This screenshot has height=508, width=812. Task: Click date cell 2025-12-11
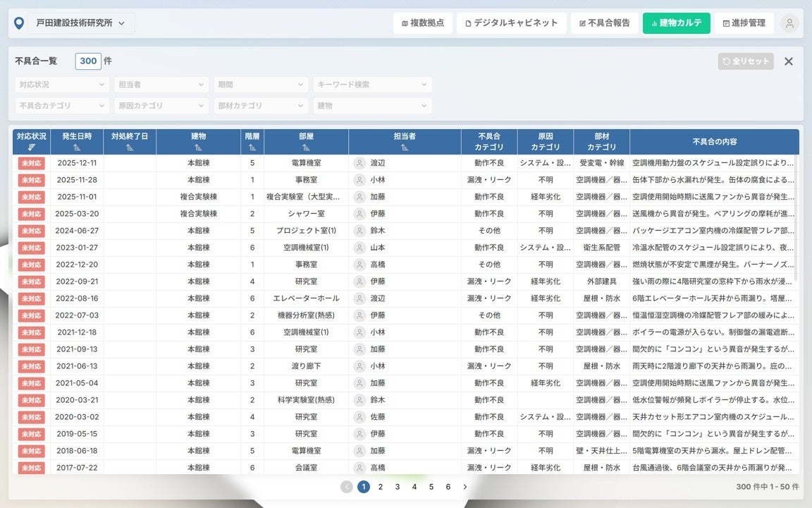click(77, 163)
